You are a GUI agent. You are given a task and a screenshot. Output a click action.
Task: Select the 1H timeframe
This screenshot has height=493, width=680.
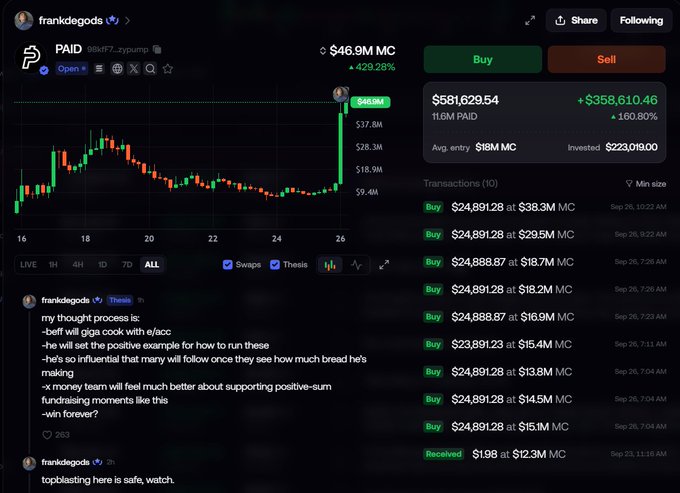point(53,264)
